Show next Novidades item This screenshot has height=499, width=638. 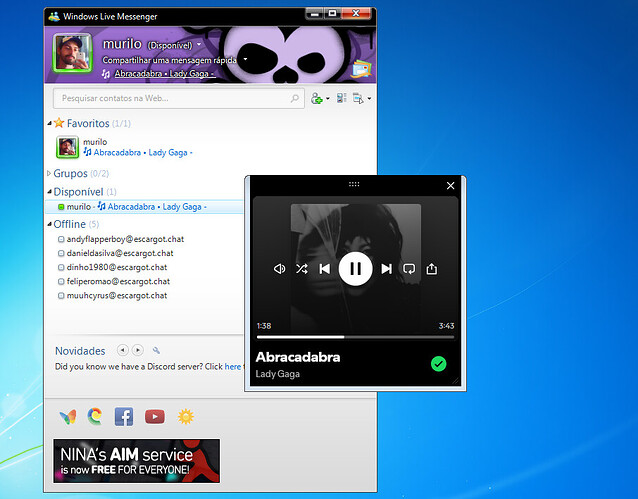coord(138,350)
